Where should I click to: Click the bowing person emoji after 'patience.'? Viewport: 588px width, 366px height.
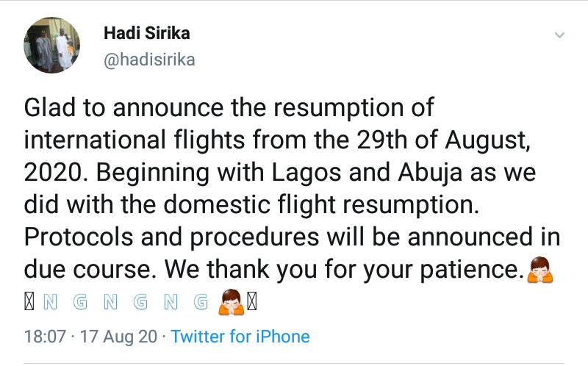pyautogui.click(x=537, y=270)
